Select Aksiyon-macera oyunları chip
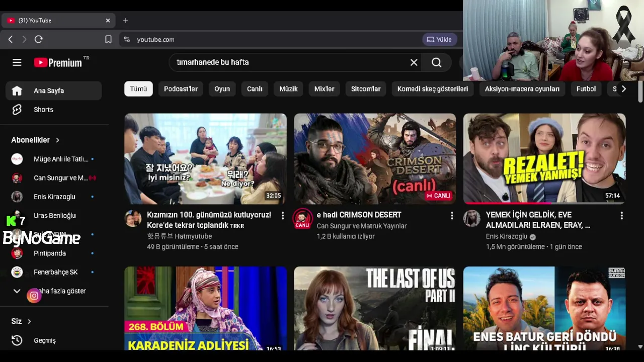The width and height of the screenshot is (644, 362). (x=522, y=89)
